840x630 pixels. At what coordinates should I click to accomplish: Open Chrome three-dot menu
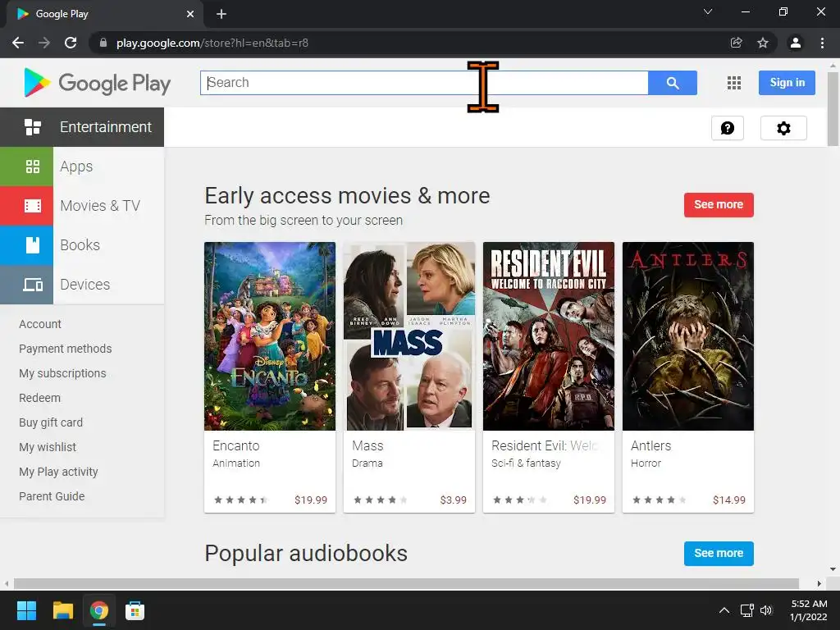click(x=822, y=43)
